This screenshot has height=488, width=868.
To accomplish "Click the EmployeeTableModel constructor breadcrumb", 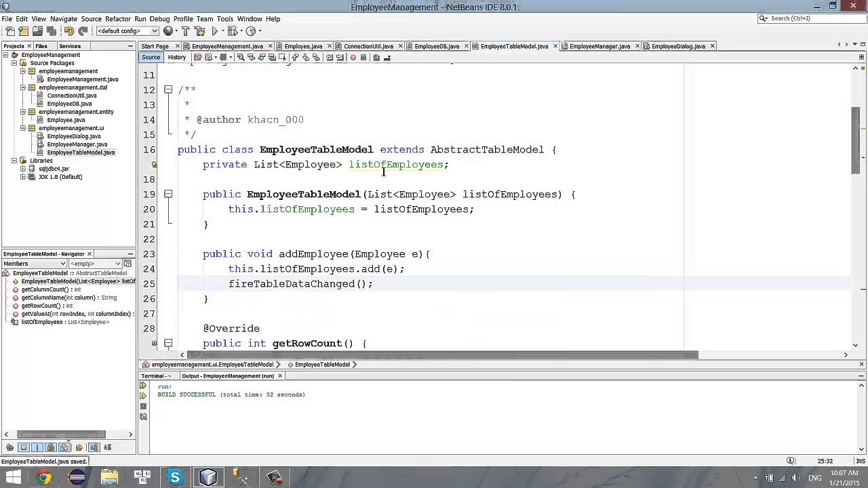I will [x=322, y=365].
